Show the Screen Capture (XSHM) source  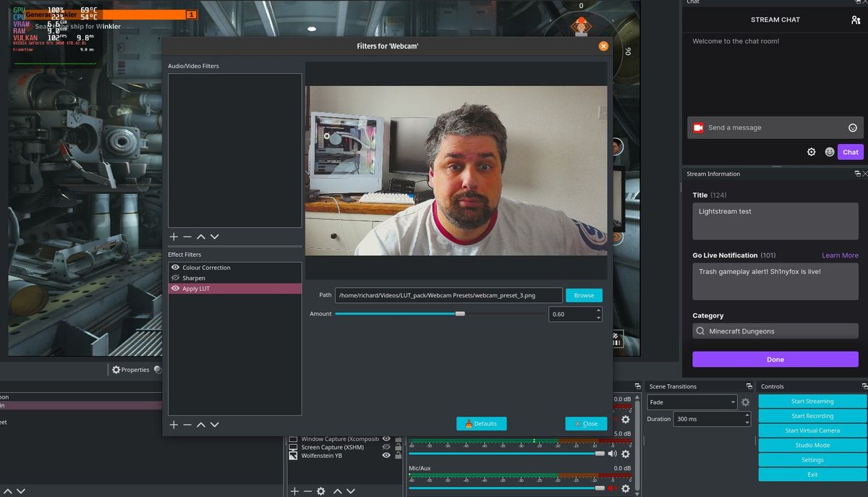pos(386,447)
